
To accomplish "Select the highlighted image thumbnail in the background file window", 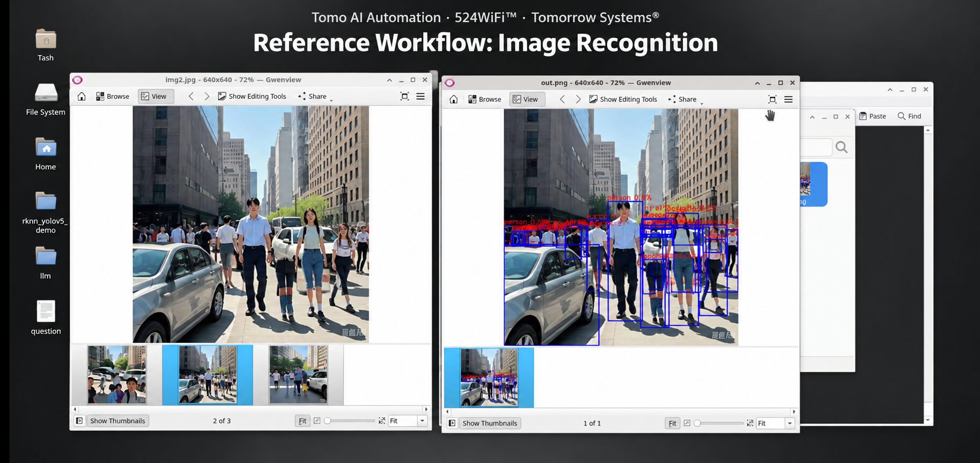I will [814, 184].
